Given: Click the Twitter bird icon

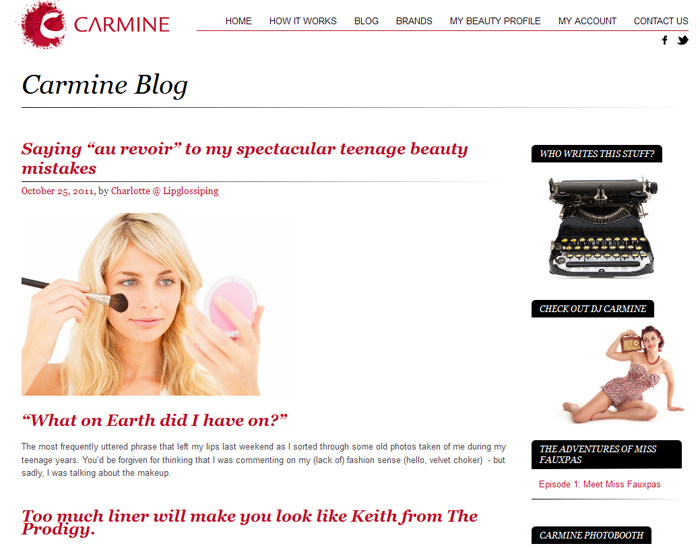Looking at the screenshot, I should coord(683,41).
